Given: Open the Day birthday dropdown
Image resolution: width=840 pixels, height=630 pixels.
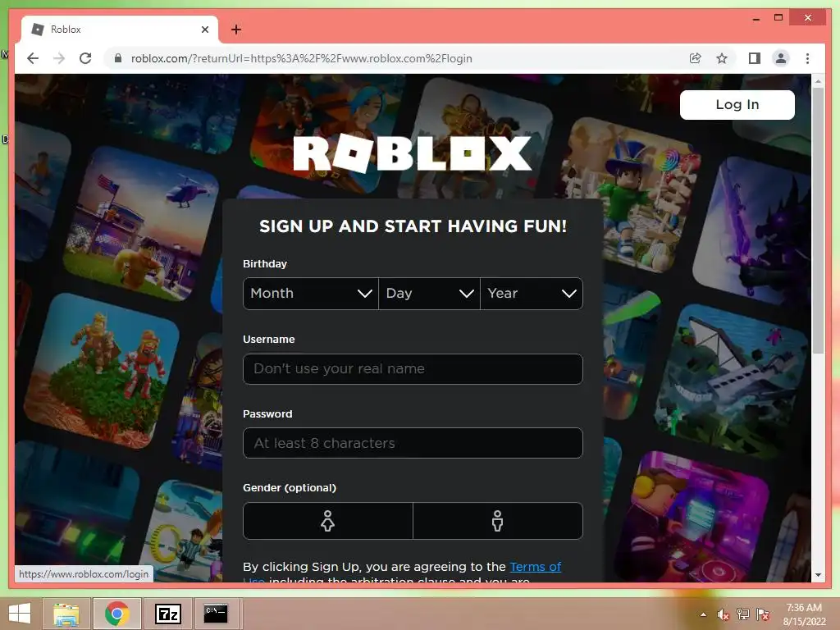Looking at the screenshot, I should click(429, 294).
